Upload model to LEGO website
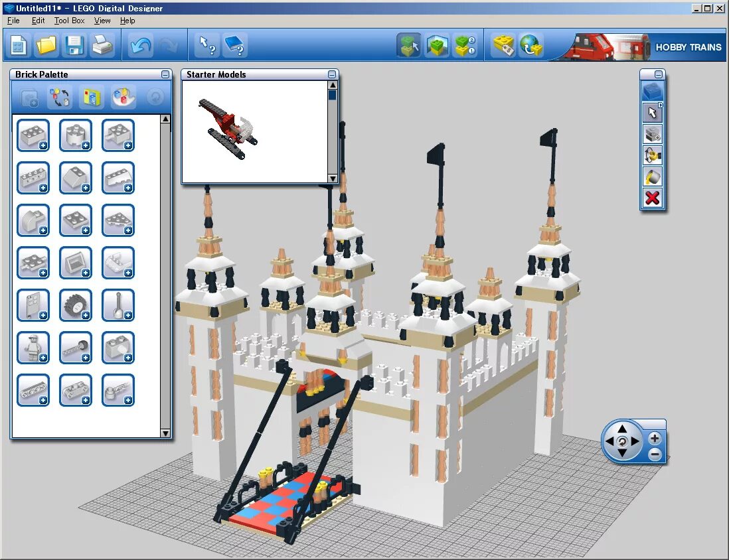 pyautogui.click(x=531, y=46)
